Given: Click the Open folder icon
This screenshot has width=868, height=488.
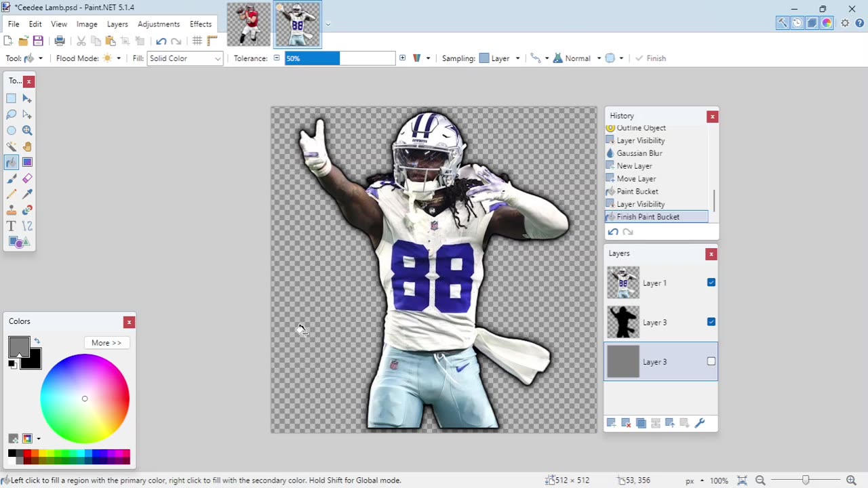Looking at the screenshot, I should [x=23, y=41].
